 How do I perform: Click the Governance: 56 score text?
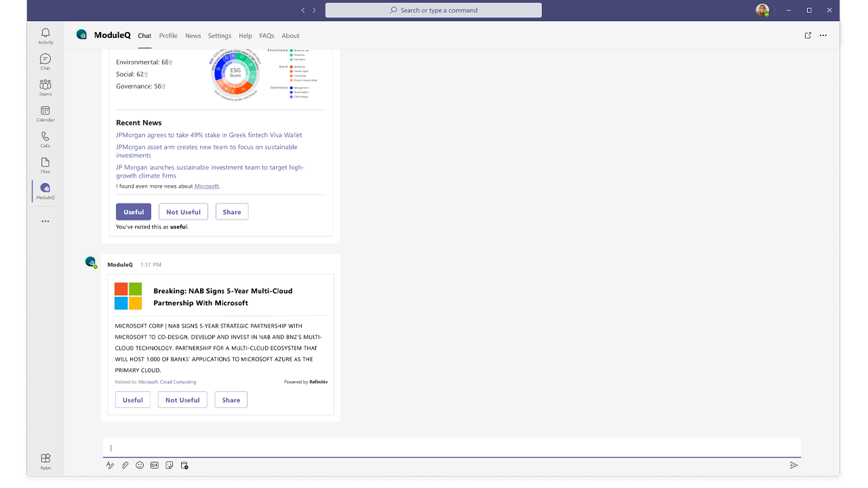[141, 87]
